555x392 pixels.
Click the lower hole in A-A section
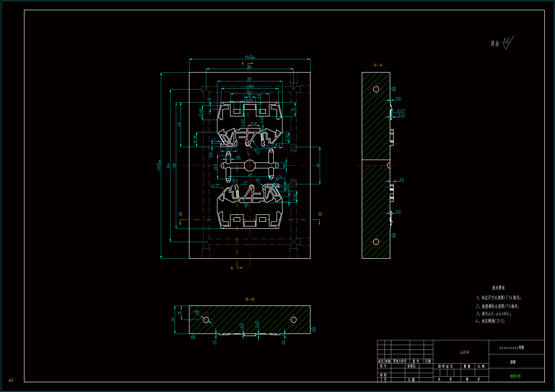coord(376,241)
